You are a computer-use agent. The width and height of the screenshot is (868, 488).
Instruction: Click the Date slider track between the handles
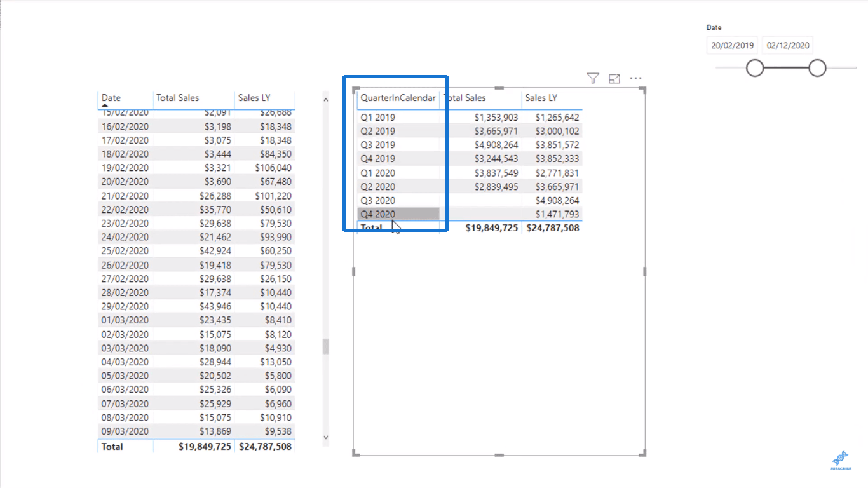click(786, 67)
